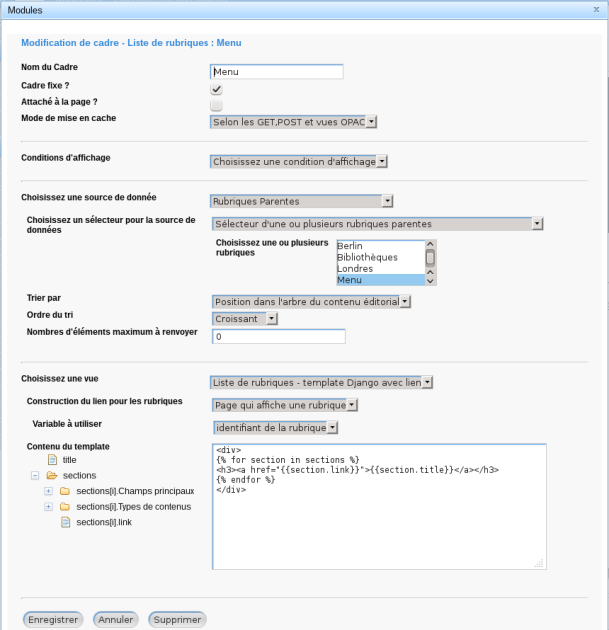Collapse the sections tree node

point(35,475)
